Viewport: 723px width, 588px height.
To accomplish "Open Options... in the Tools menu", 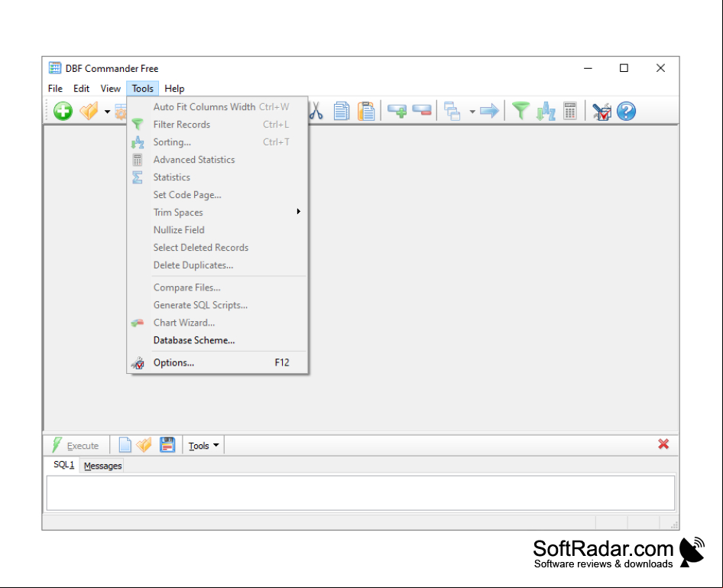I will tap(217, 362).
